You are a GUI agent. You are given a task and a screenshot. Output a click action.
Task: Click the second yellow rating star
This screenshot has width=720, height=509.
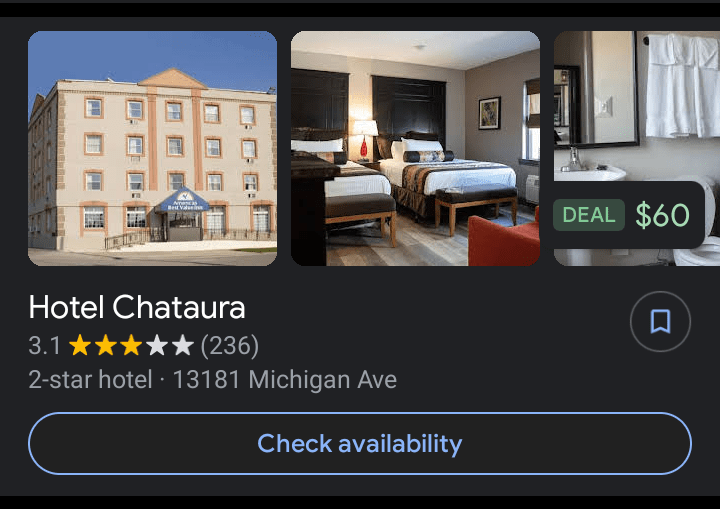point(106,345)
